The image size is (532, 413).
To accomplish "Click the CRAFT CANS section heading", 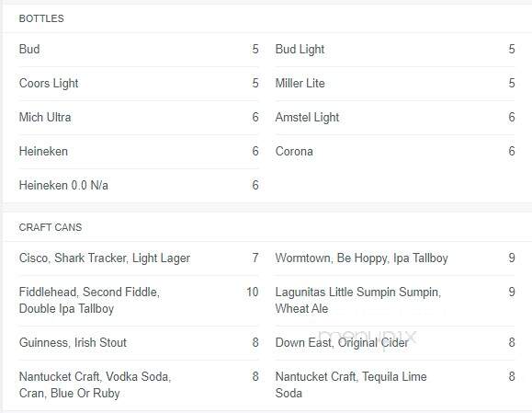I will coord(51,227).
